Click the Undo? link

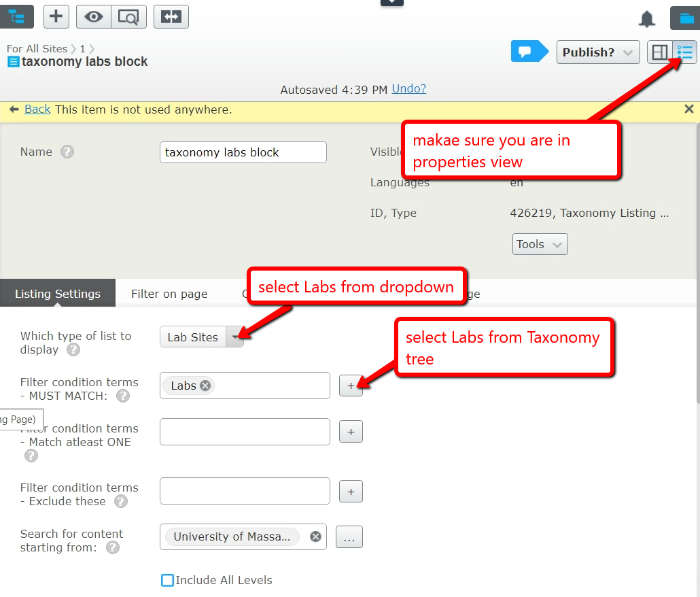point(409,89)
